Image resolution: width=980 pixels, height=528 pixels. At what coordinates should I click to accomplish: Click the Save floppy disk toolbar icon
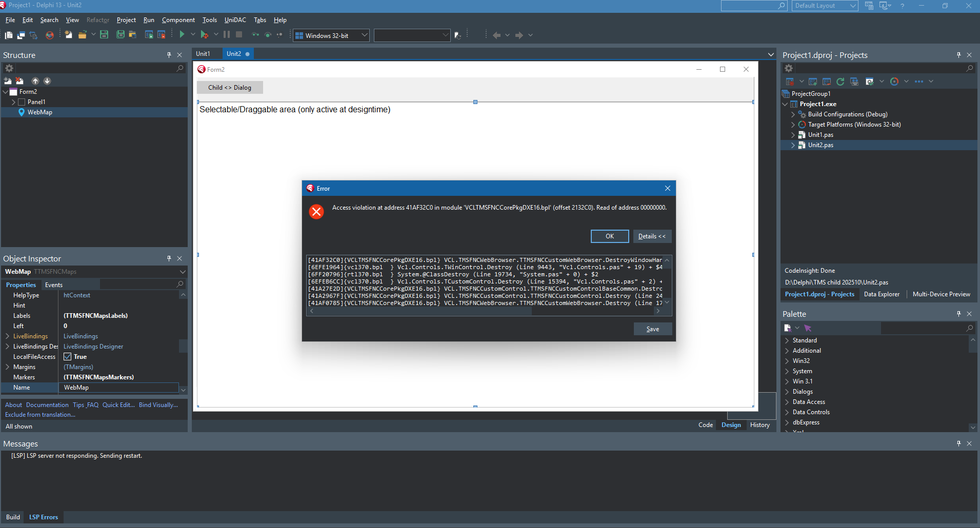pos(104,35)
